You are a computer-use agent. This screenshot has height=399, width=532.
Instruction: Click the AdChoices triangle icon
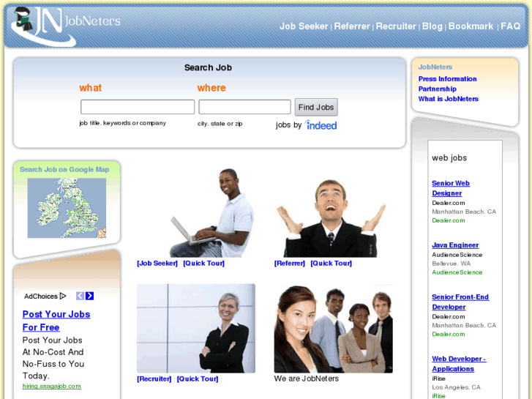pos(63,296)
